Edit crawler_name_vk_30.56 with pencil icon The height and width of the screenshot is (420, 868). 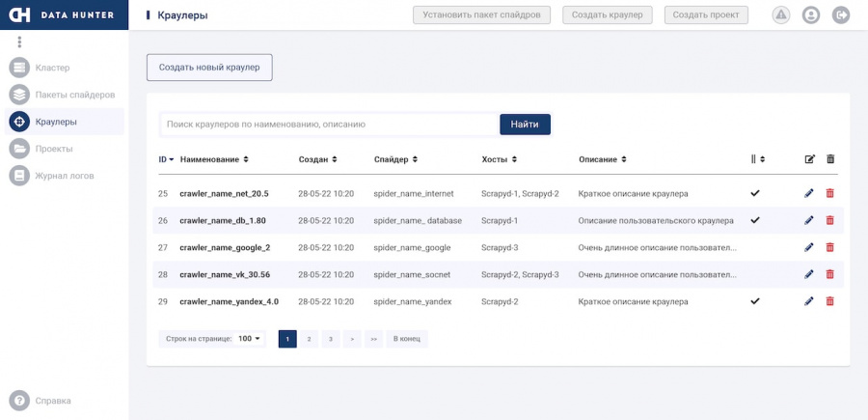(809, 274)
